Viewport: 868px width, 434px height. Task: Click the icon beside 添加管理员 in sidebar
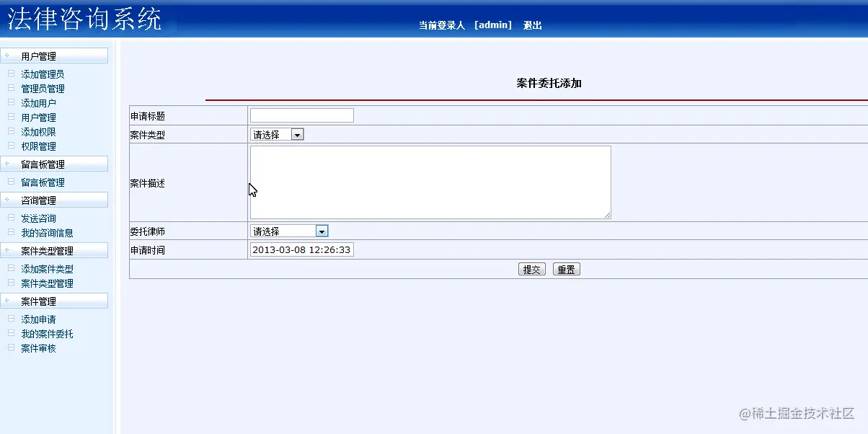pos(10,74)
